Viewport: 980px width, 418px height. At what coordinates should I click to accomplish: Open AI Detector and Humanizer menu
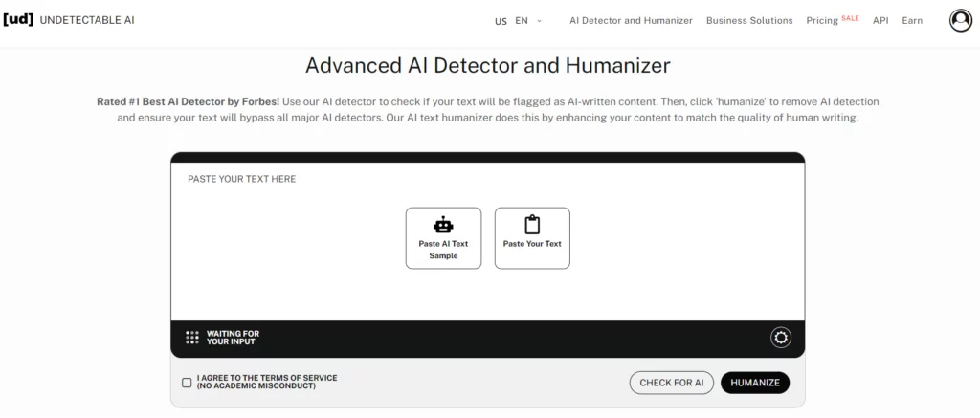click(x=631, y=20)
